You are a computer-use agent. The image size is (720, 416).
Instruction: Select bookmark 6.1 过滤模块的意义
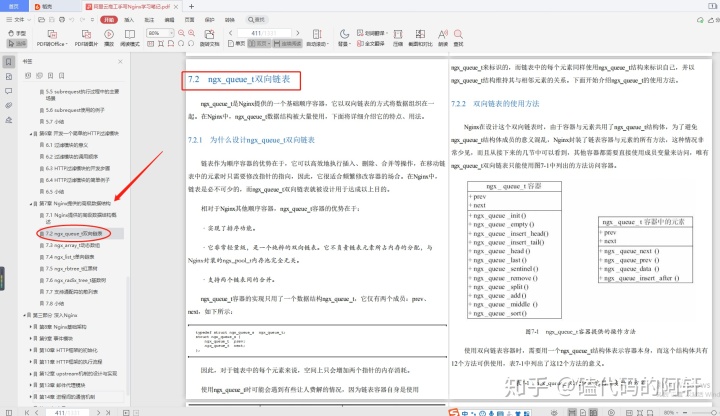(67, 145)
